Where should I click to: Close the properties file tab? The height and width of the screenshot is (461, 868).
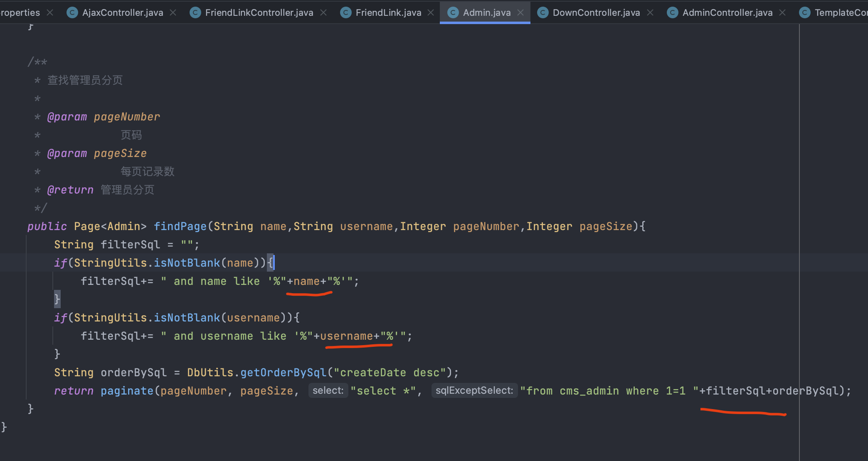(50, 12)
